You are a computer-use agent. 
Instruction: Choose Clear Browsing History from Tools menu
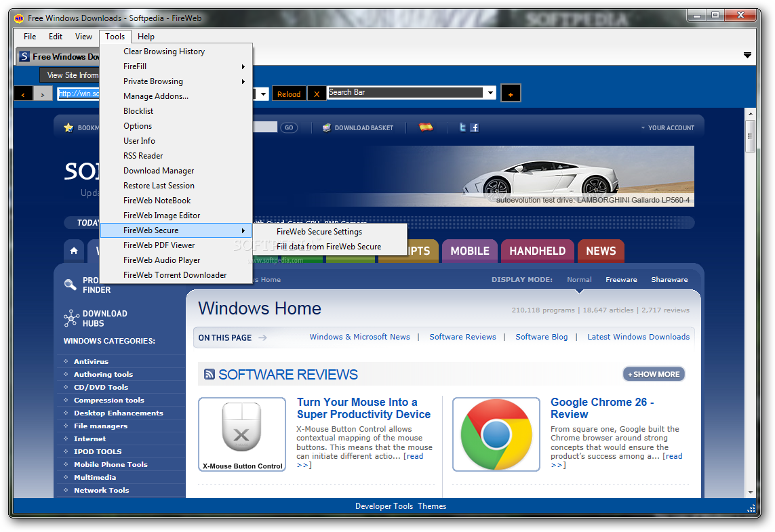coord(176,52)
